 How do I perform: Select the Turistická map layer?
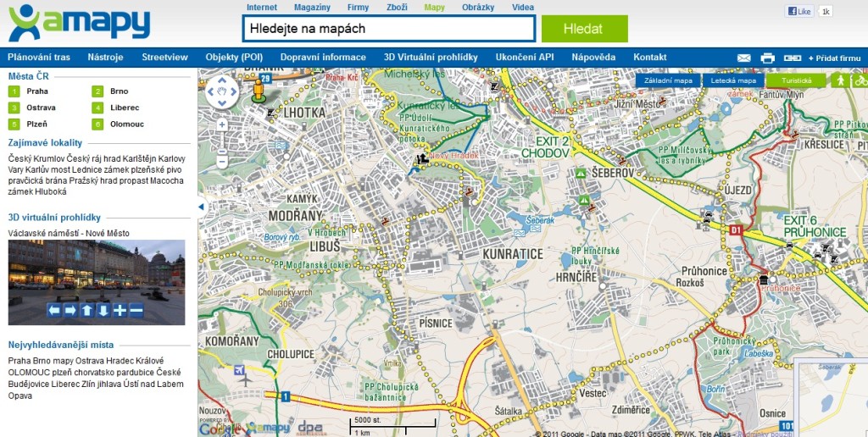point(796,80)
